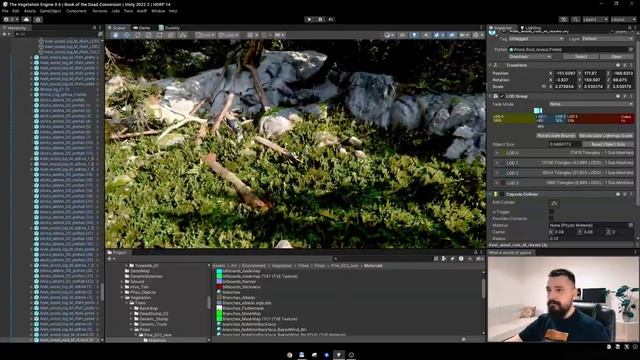Image resolution: width=640 pixels, height=360 pixels.
Task: Click the Step frame button
Action: coord(331,19)
